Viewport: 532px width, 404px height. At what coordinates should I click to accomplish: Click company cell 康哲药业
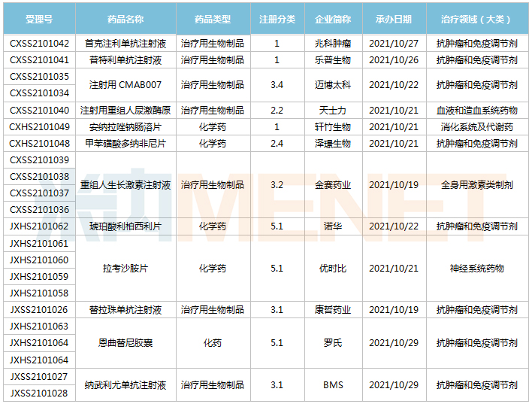coord(334,310)
